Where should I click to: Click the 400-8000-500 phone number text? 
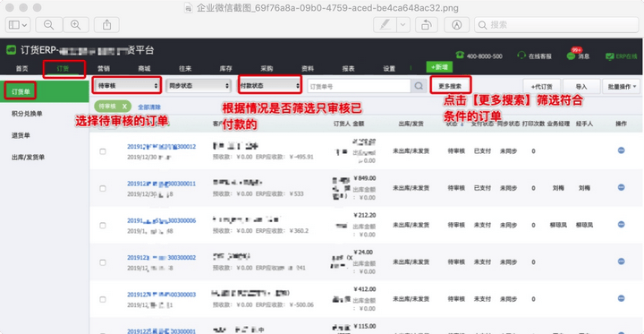point(485,56)
